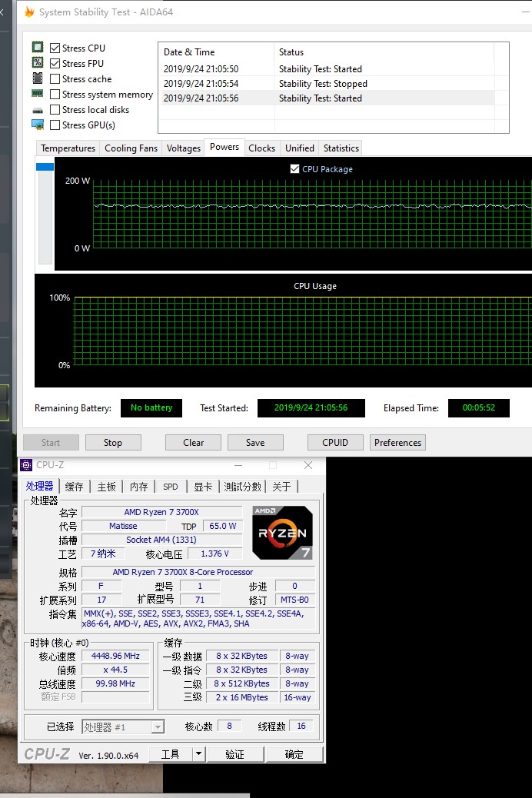Click the Socket AM4 (1331) field

coord(162,540)
